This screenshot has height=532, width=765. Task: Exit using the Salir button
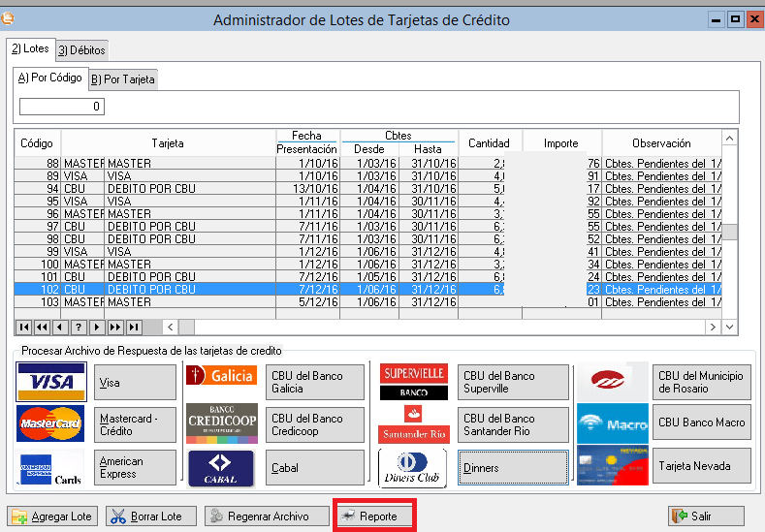tap(705, 516)
